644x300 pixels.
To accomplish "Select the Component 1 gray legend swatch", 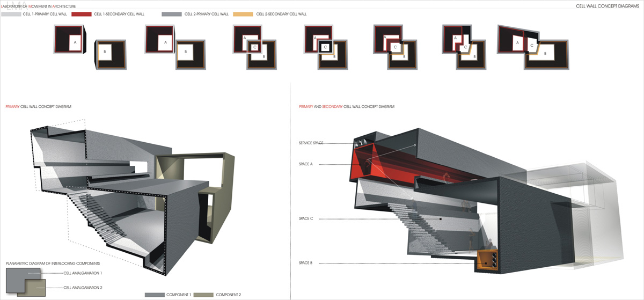I will (155, 295).
